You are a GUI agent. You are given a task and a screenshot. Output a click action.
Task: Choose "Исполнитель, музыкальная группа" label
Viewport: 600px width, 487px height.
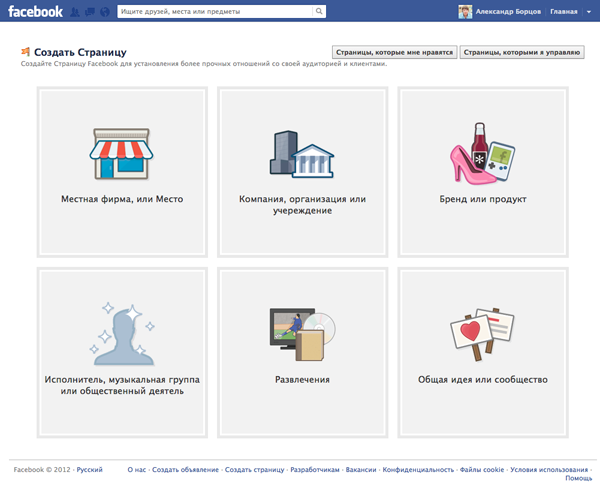(122, 380)
